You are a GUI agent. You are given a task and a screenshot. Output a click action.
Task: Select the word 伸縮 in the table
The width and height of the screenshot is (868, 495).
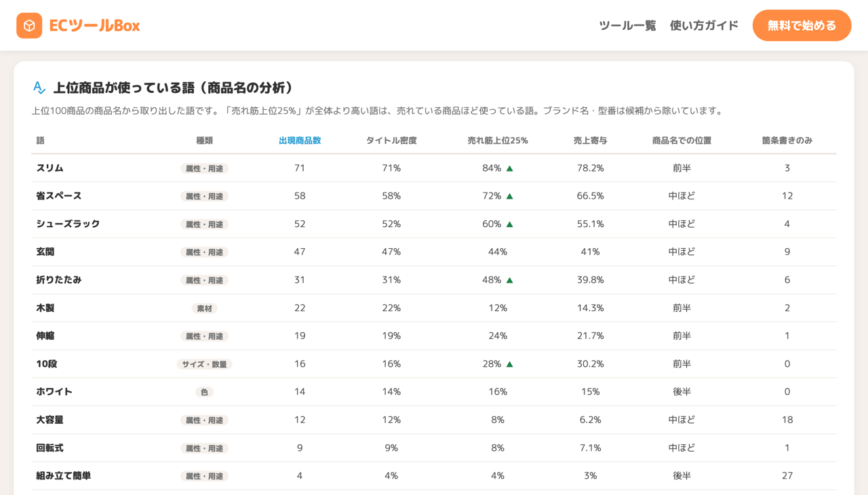pos(45,336)
